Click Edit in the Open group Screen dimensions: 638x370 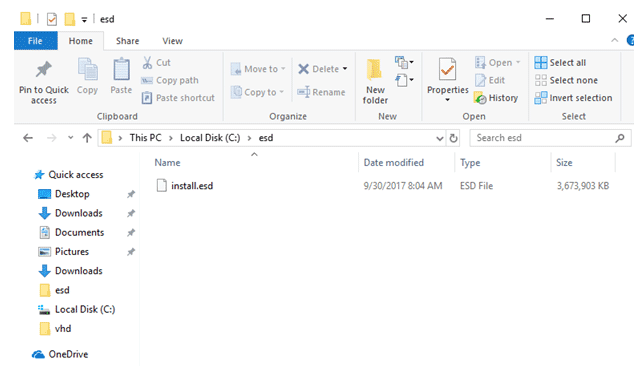click(x=490, y=80)
